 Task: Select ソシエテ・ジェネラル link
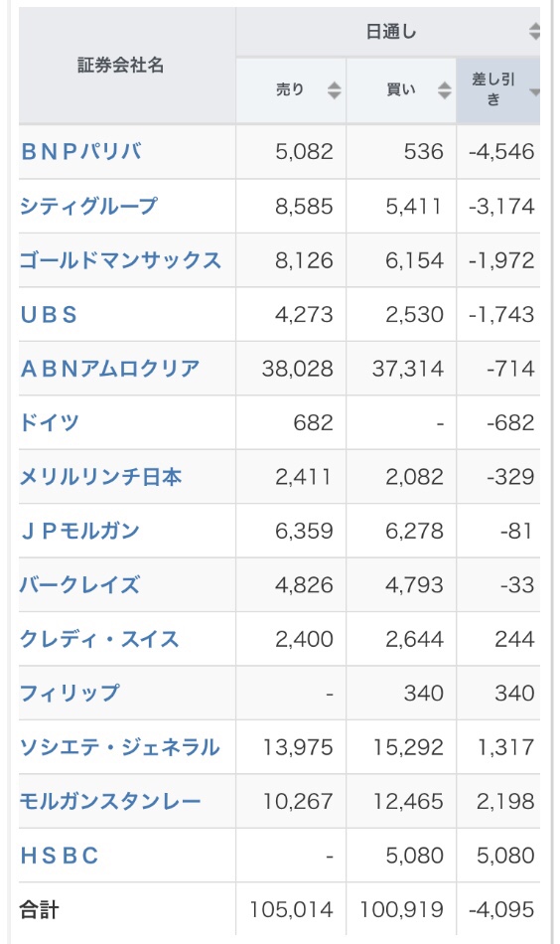click(x=120, y=747)
